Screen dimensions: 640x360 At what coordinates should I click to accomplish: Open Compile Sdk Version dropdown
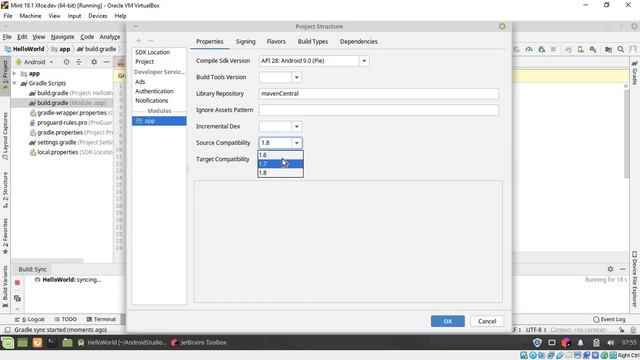pyautogui.click(x=364, y=61)
